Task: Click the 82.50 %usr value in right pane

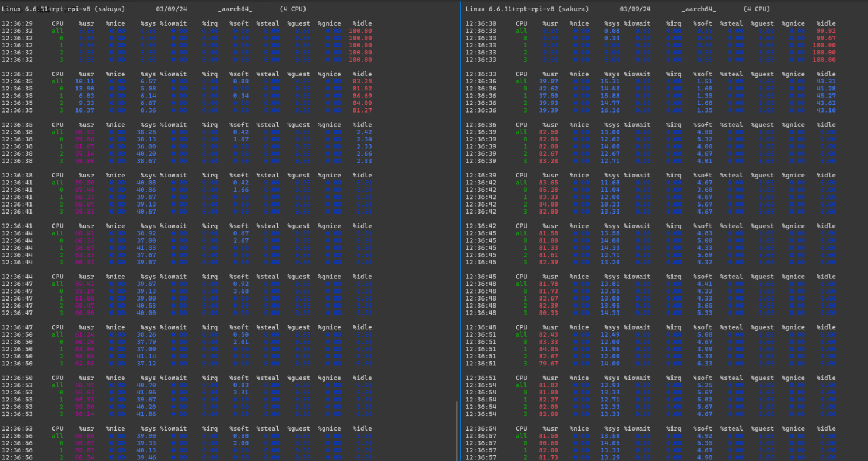Action: [x=548, y=132]
